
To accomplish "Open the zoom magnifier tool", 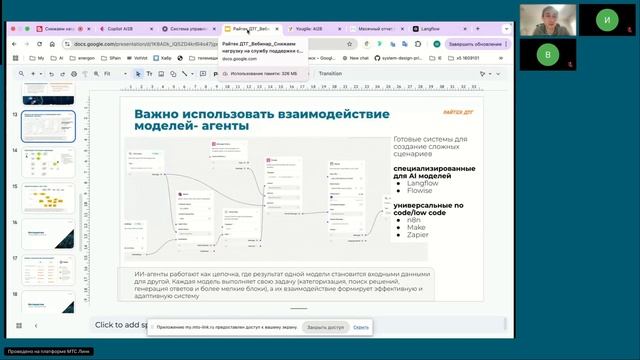I will coord(96,74).
